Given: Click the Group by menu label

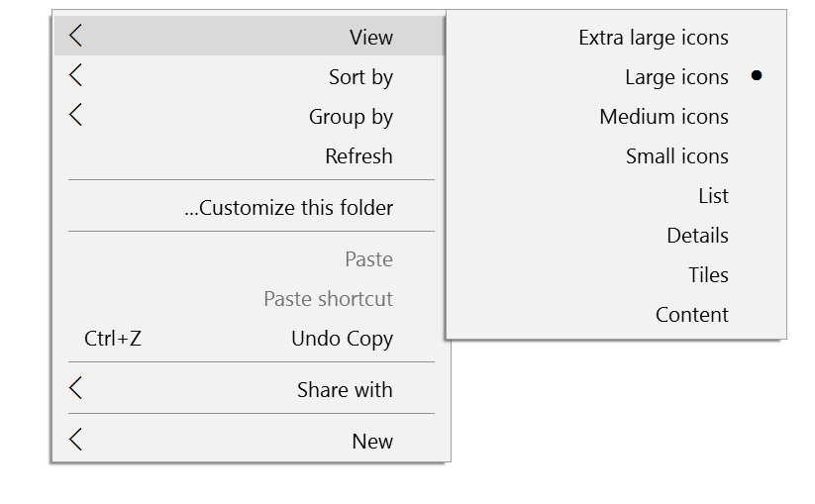Looking at the screenshot, I should (x=351, y=117).
